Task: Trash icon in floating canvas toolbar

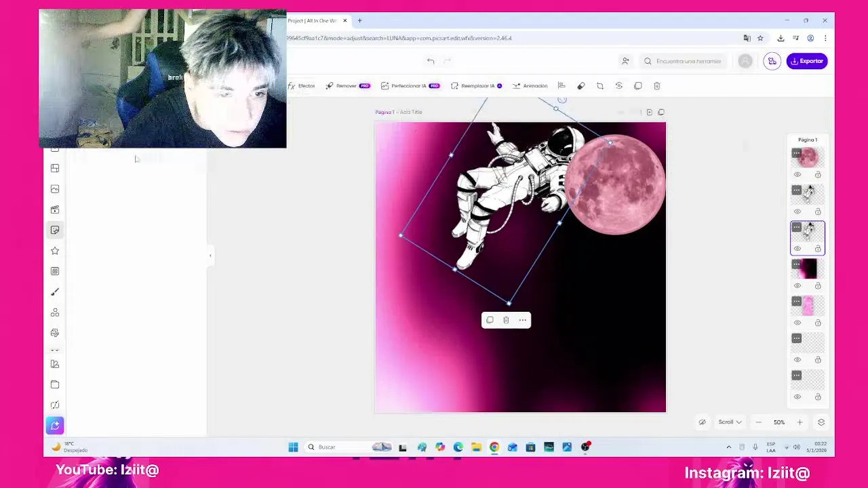Action: (x=506, y=320)
